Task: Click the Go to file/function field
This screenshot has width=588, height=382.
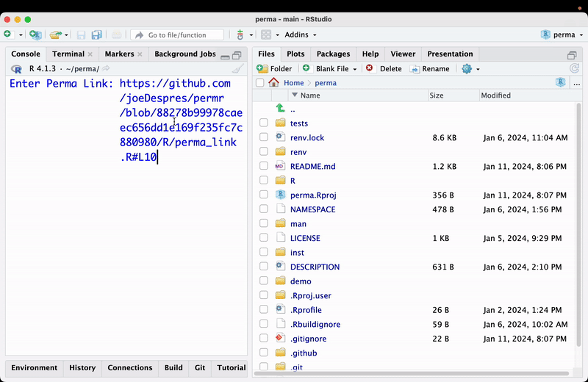Action: point(177,35)
